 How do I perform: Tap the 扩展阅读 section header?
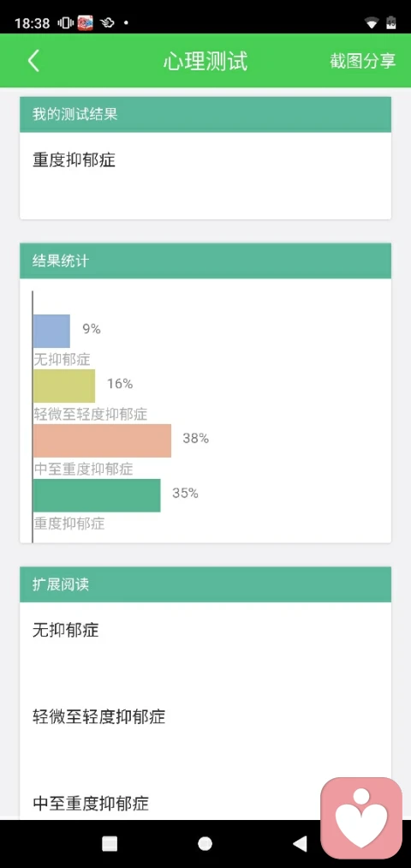pos(205,584)
